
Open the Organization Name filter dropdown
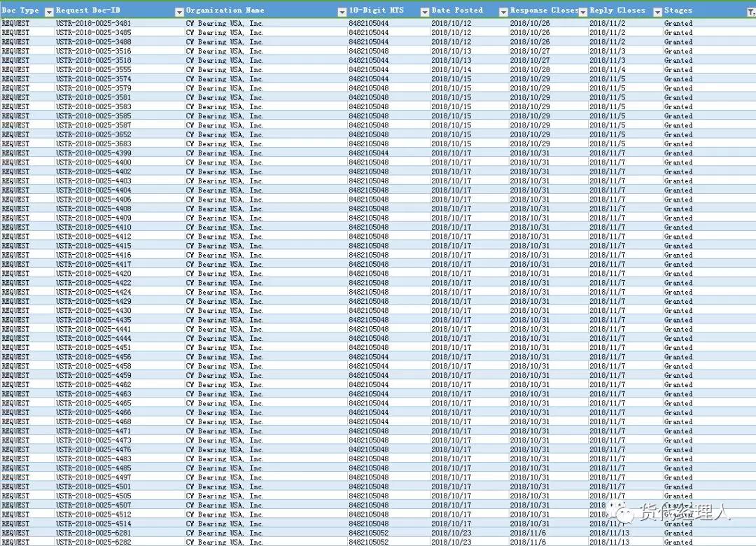click(x=342, y=12)
